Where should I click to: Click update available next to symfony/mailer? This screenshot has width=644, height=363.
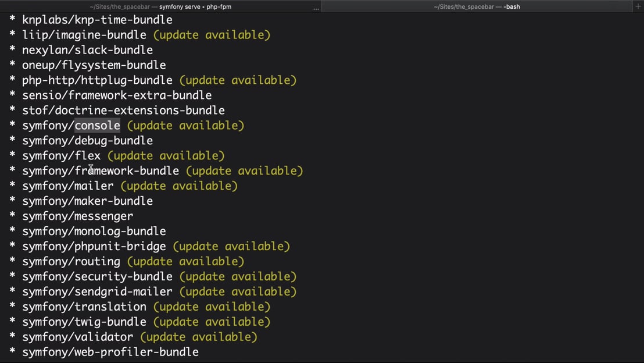(179, 186)
